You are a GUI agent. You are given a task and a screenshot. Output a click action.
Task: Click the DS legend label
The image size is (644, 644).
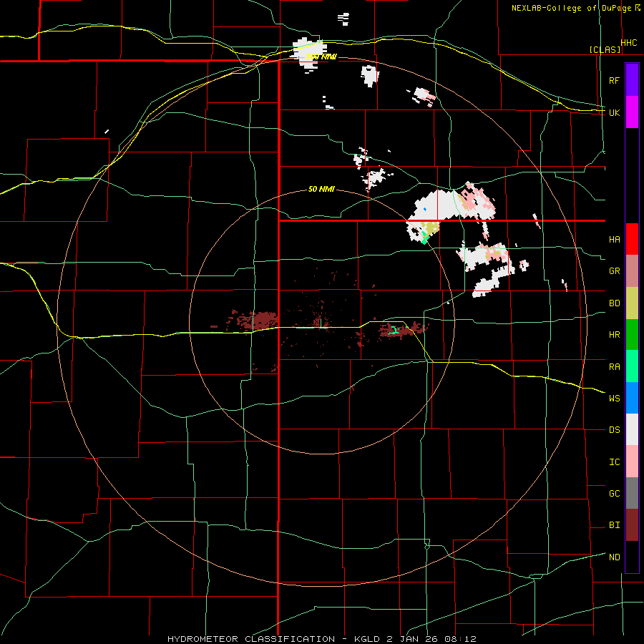614,430
